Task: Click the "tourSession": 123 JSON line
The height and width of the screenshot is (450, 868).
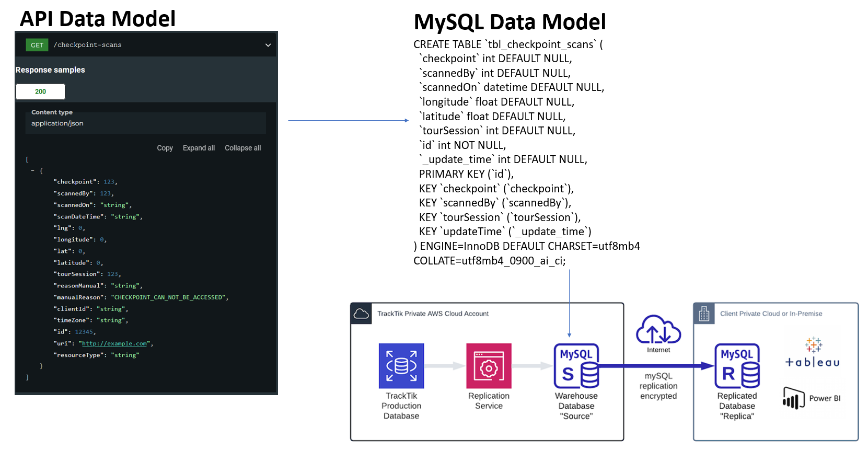Action: point(87,274)
